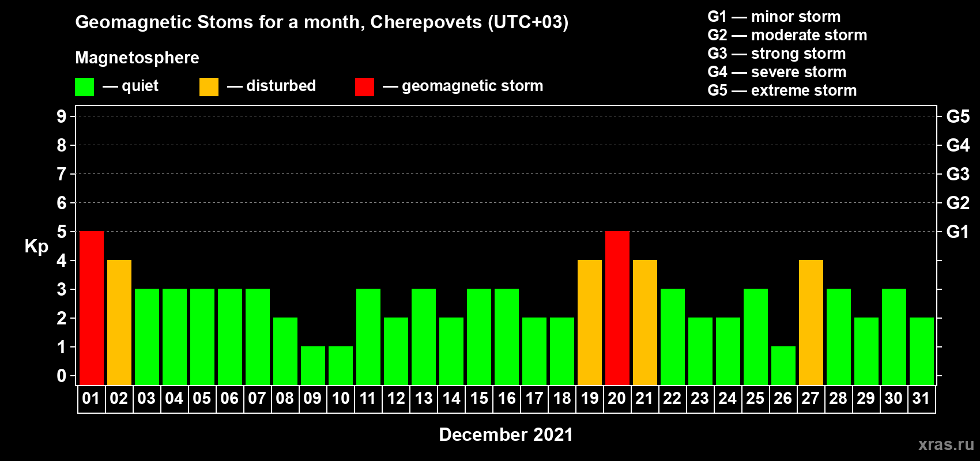Click the orange bar for day 19
Screen dimensions: 980x461
tap(590, 323)
